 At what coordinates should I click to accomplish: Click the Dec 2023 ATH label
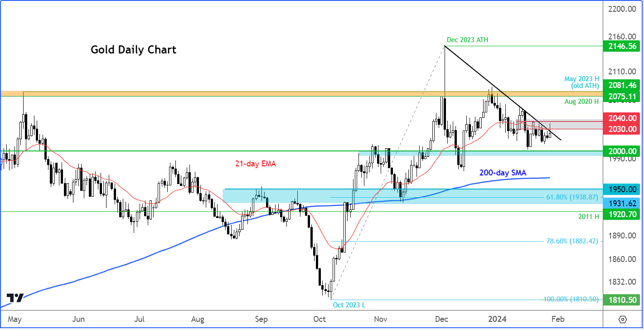point(467,40)
